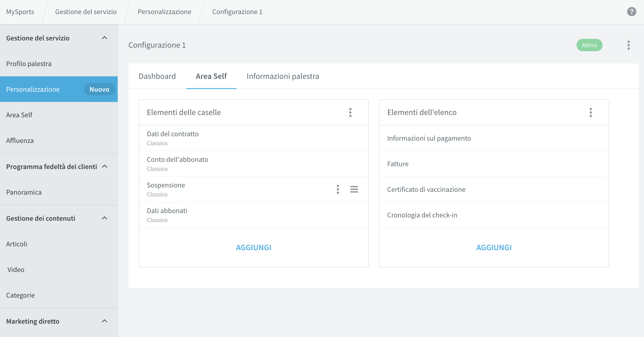Open Elementi delle caselle three-dot menu
Screen dimensions: 644x337
[350, 112]
